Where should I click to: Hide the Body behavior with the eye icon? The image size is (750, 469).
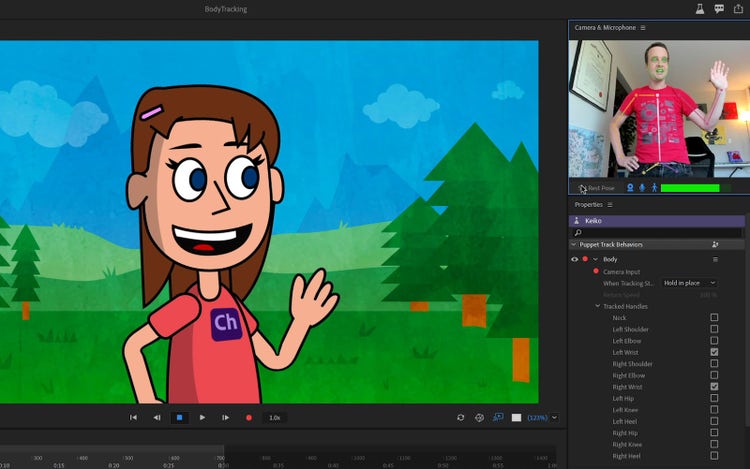tap(574, 259)
